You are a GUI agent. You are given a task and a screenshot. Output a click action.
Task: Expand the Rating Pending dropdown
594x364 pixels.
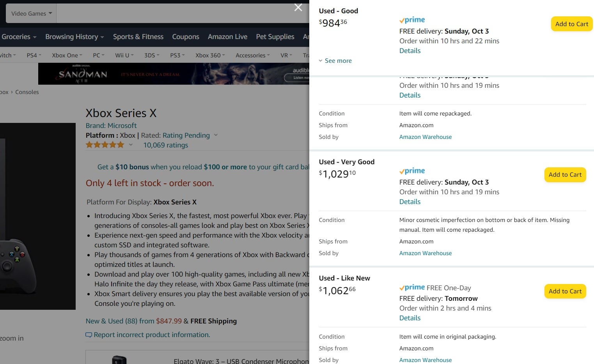tap(216, 135)
